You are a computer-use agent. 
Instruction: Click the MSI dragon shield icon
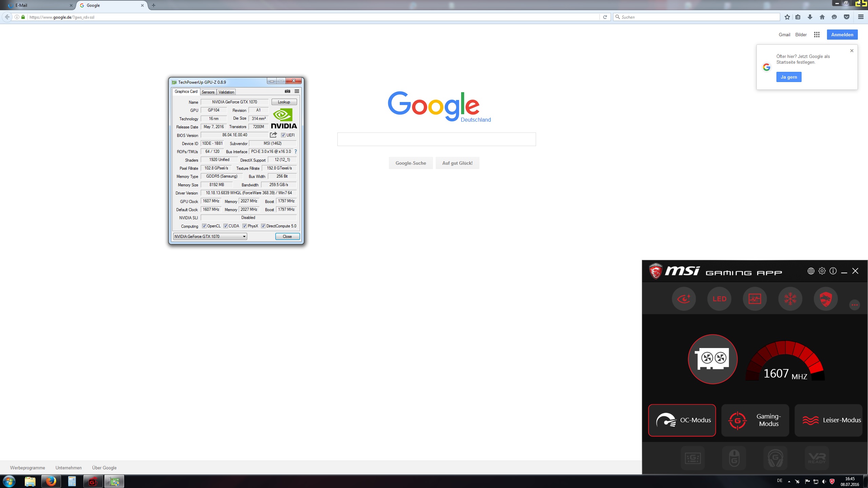pyautogui.click(x=826, y=299)
